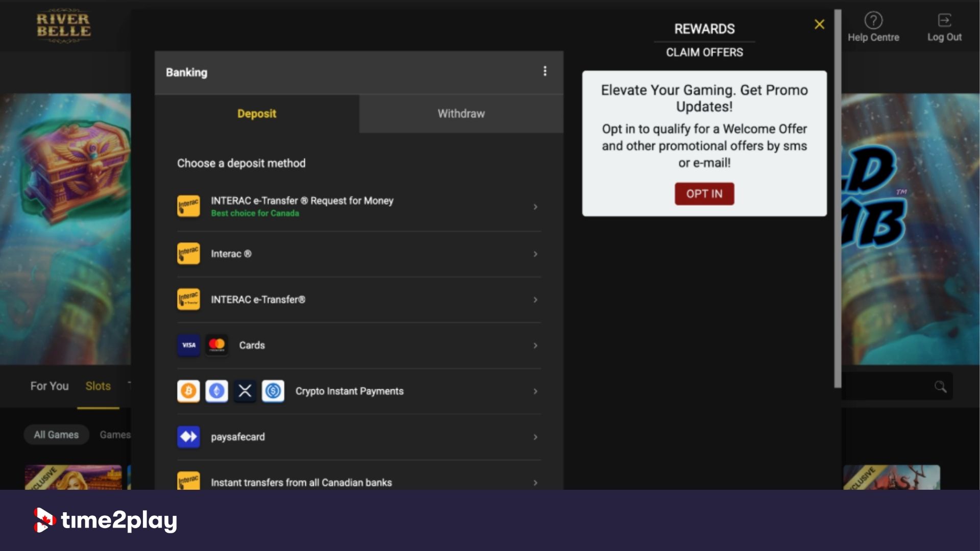Choose the Interac ® deposit method label
Screen dimensions: 980x551
coord(231,254)
